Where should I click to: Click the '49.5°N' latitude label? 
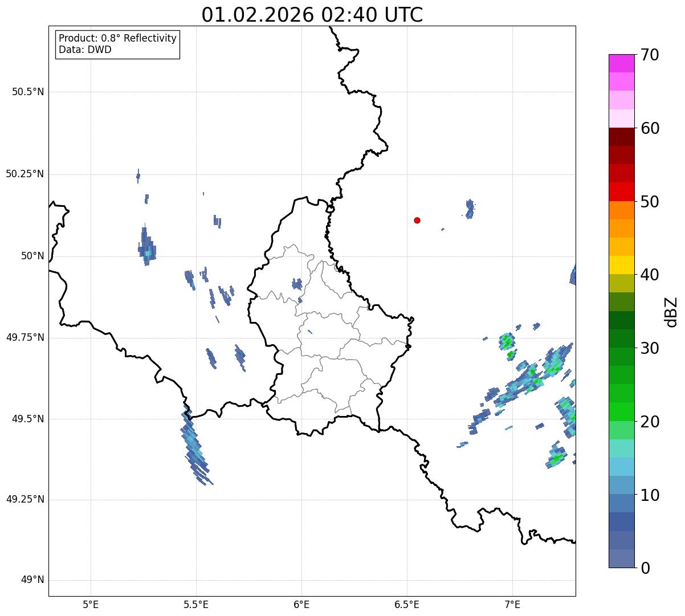[28, 419]
